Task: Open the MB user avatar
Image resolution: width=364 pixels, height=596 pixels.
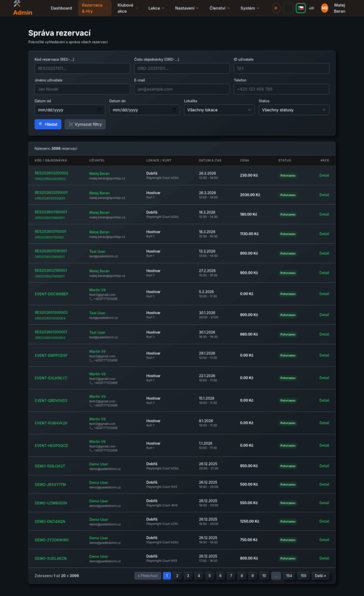Action: 324,8
